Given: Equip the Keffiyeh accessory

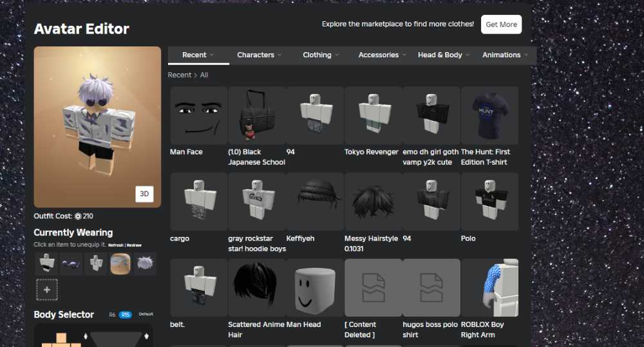Looking at the screenshot, I should click(315, 202).
